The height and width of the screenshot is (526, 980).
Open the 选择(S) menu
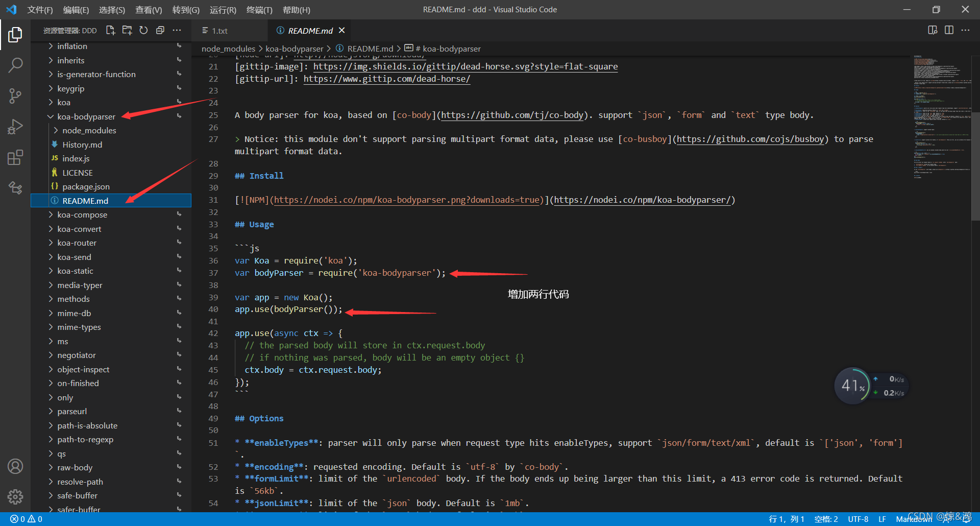[x=112, y=10]
